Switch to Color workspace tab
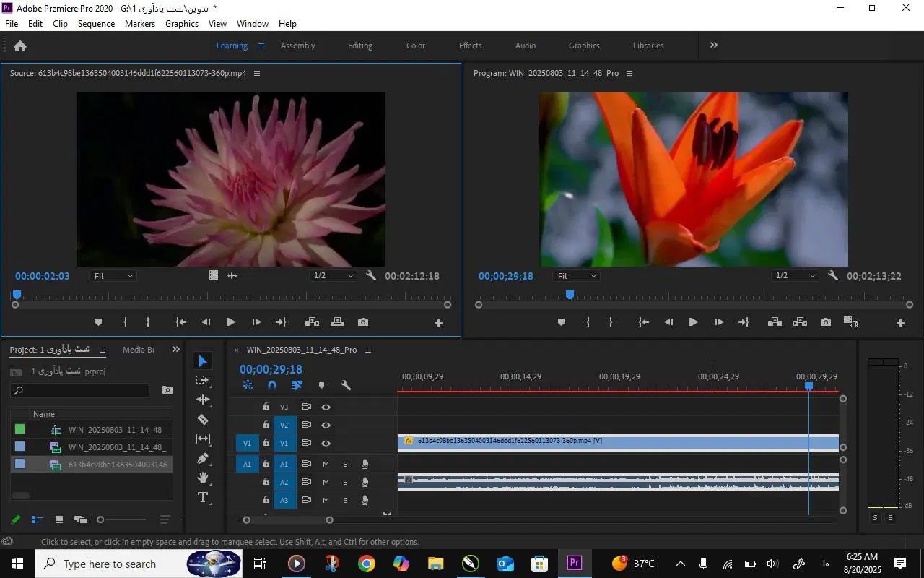 tap(416, 46)
